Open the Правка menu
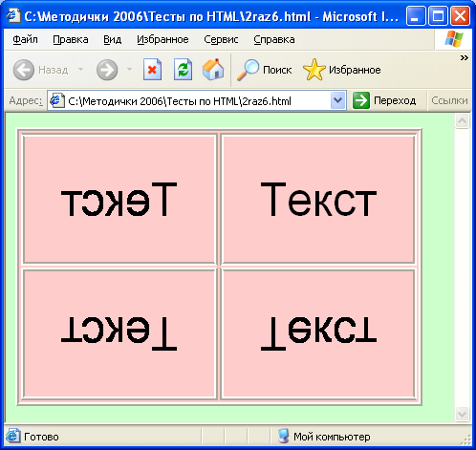The width and height of the screenshot is (476, 450). pos(71,39)
